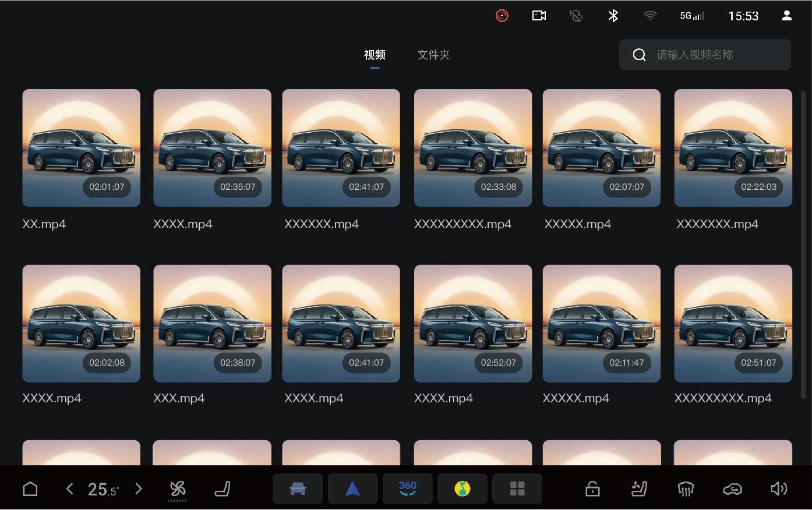
Task: Toggle the door lock icon
Action: click(592, 488)
